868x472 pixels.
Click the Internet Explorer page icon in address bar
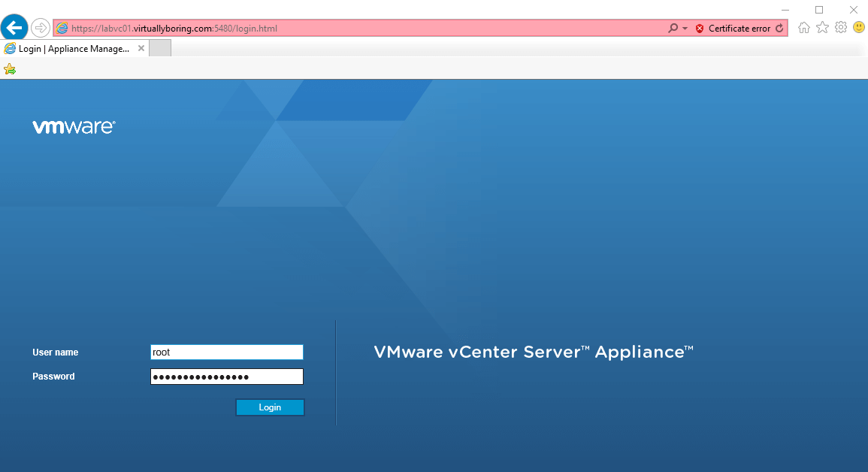pyautogui.click(x=62, y=29)
